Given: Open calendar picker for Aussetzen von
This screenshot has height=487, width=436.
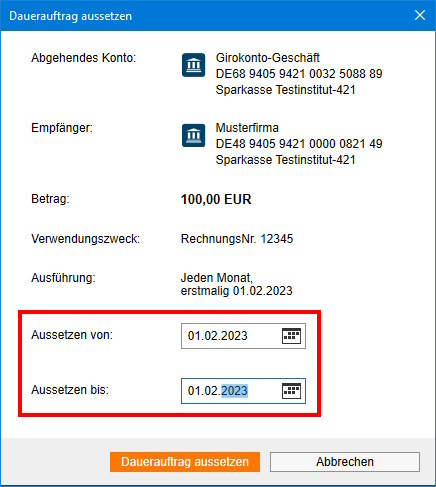Looking at the screenshot, I should point(291,336).
